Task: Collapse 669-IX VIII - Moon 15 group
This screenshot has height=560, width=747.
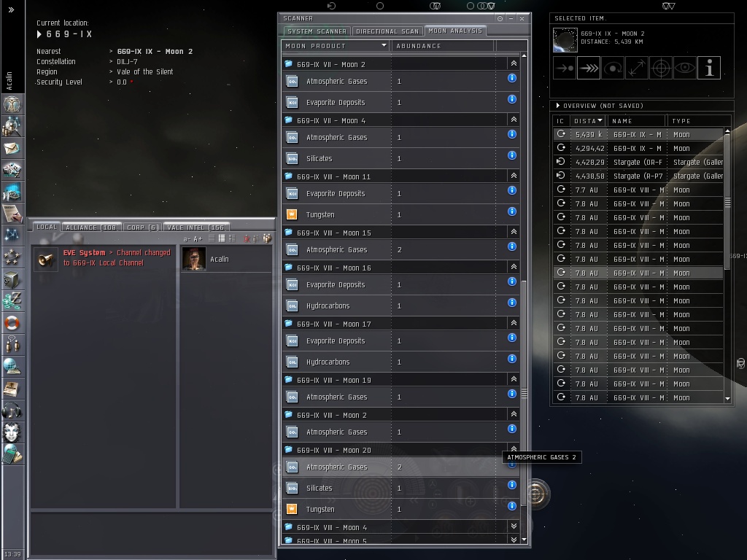Action: click(x=514, y=232)
